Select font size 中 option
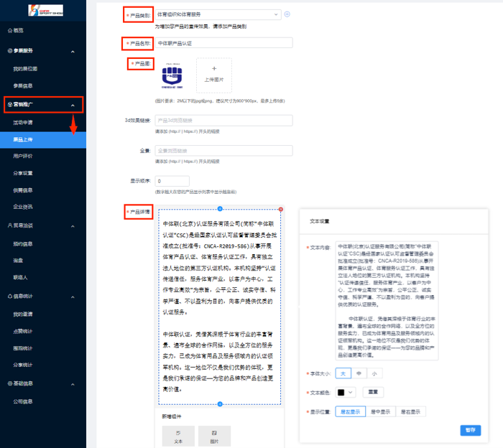 [359, 373]
